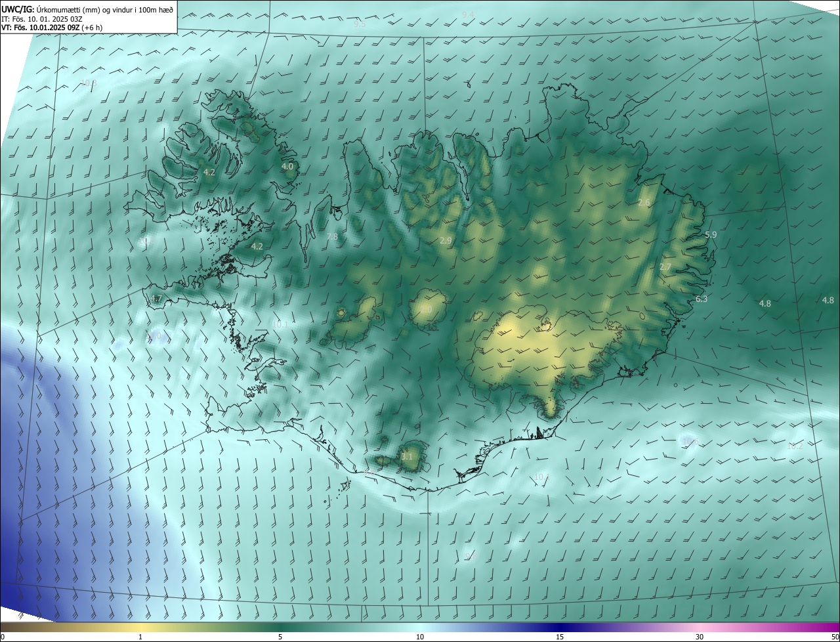Select the 2.7 value label
Image resolution: width=840 pixels, height=642 pixels.
665,267
